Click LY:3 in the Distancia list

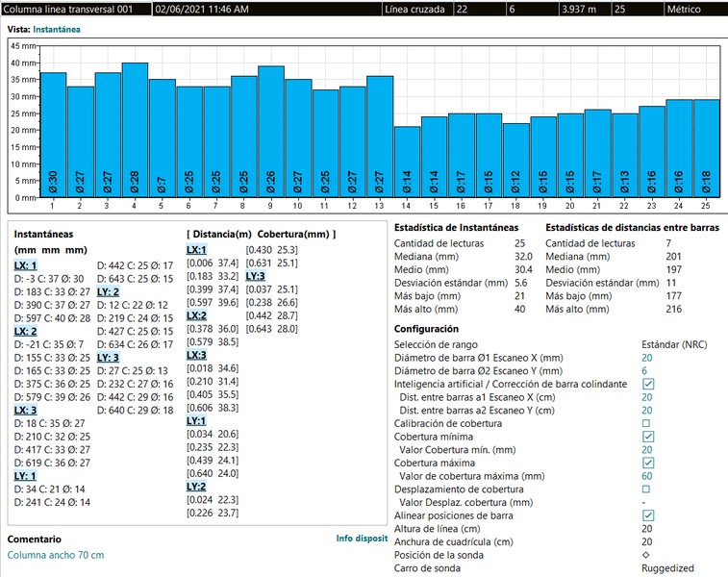(x=256, y=276)
